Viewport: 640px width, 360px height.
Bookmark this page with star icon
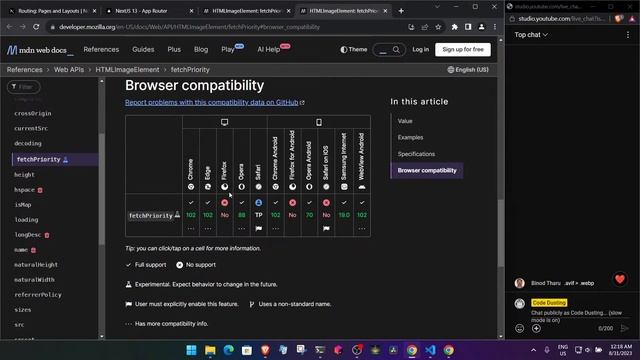[x=438, y=27]
